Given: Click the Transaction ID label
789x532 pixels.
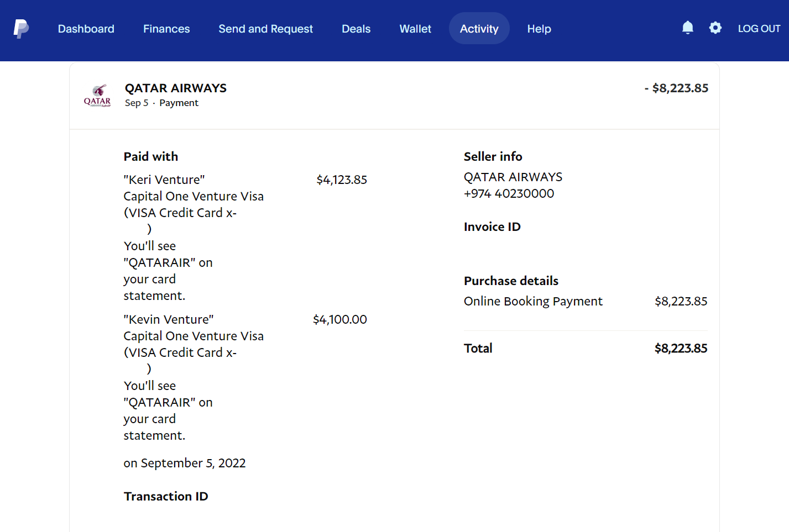Looking at the screenshot, I should coord(165,496).
